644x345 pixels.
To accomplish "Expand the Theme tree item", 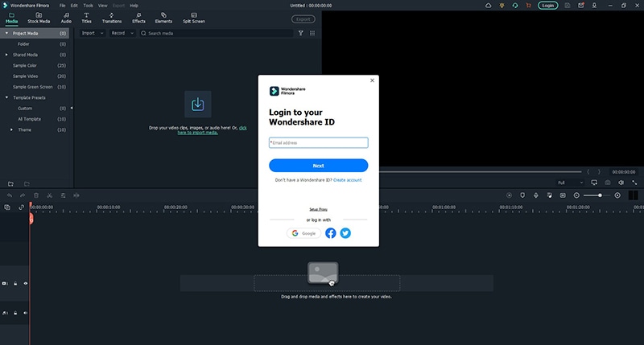I will tap(11, 129).
